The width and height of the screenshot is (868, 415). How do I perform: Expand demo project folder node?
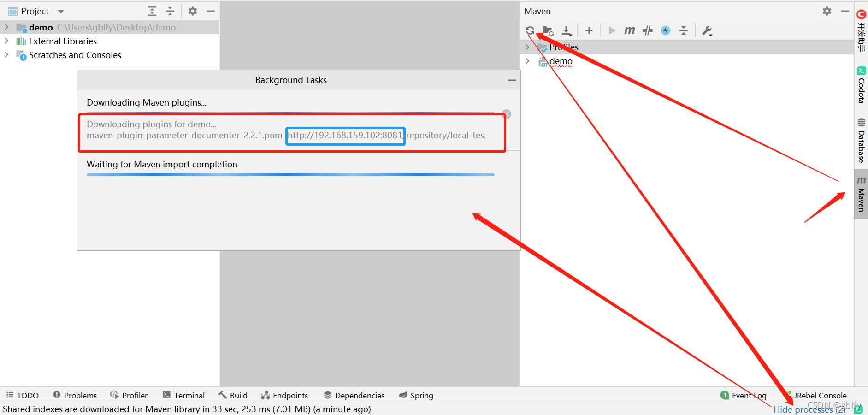click(6, 27)
